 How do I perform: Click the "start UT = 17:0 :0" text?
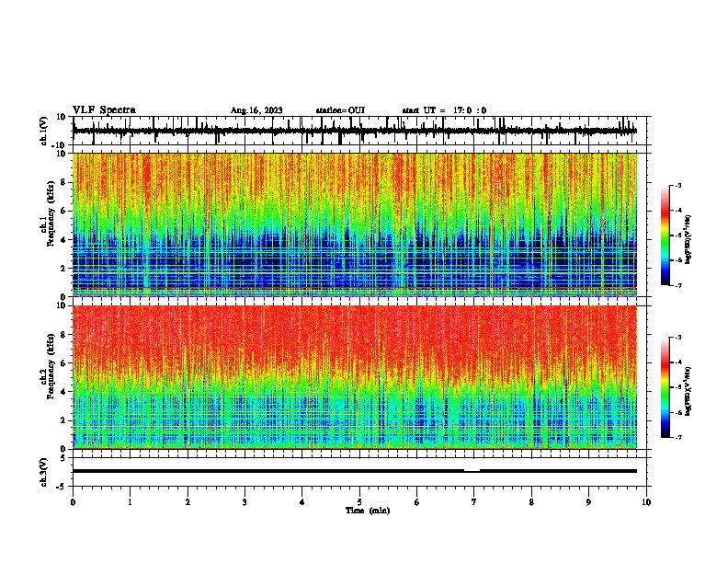(x=444, y=110)
